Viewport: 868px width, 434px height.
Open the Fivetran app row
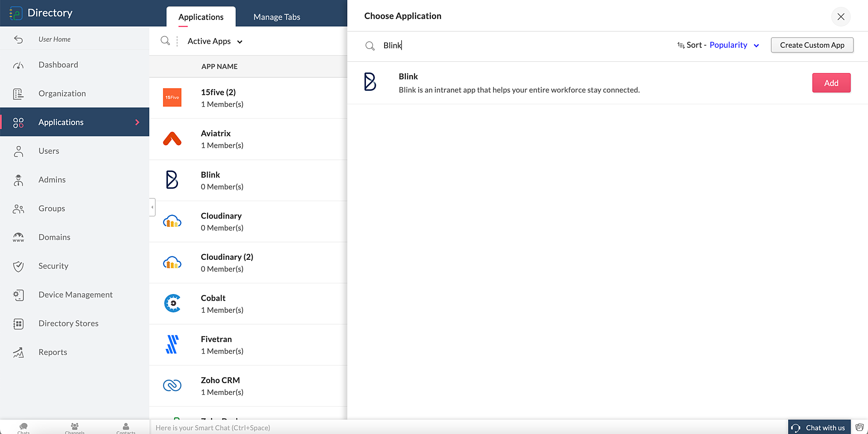point(248,345)
